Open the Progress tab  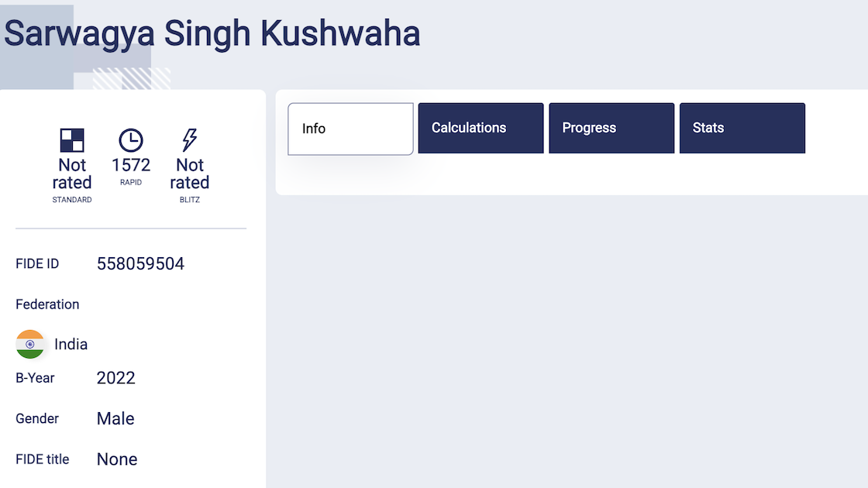point(611,128)
